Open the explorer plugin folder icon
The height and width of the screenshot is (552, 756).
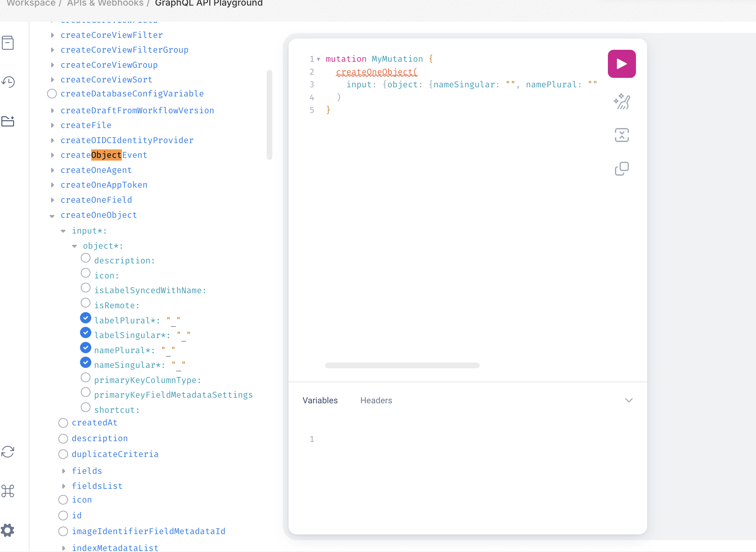coord(8,121)
